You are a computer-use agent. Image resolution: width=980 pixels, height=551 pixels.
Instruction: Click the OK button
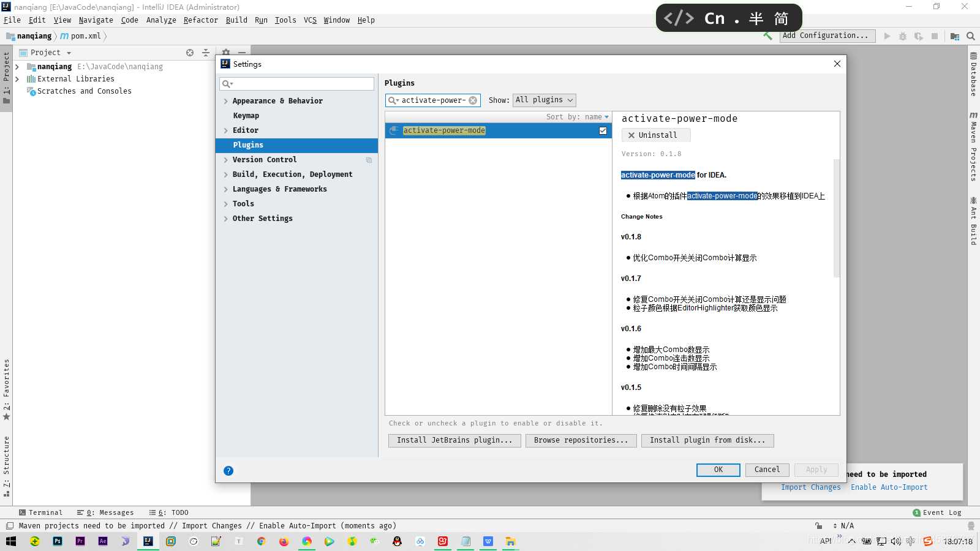(718, 470)
